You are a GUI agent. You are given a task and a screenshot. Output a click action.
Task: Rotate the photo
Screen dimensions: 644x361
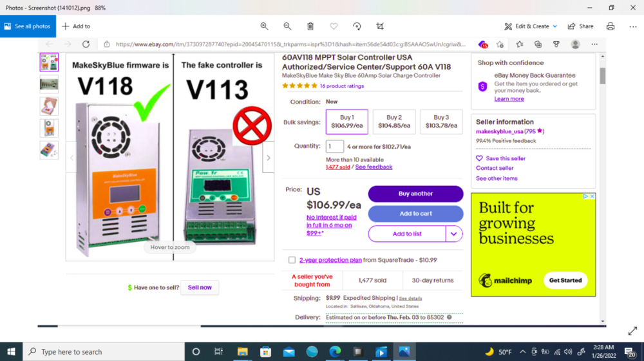[x=357, y=26]
